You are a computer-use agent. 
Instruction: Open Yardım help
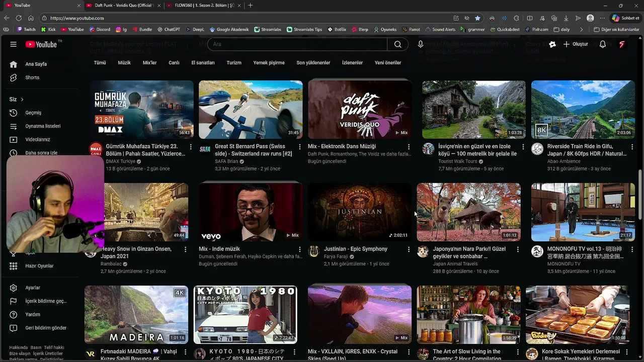point(33,314)
